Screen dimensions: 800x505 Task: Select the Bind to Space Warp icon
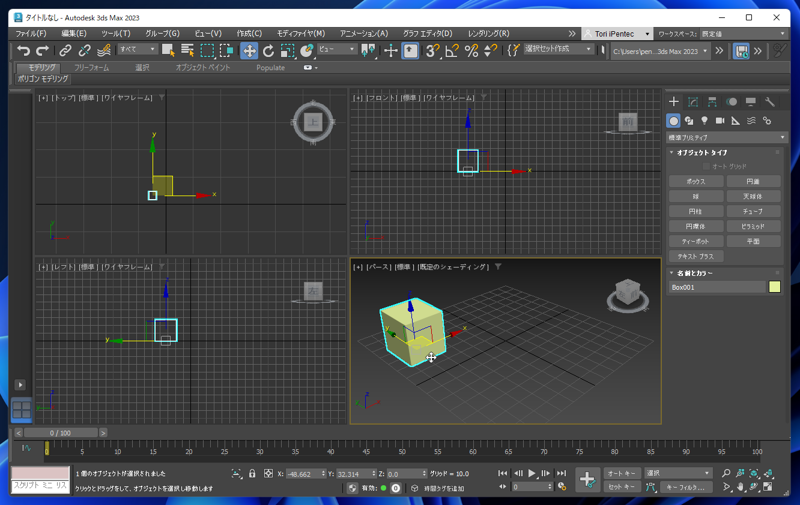[104, 50]
